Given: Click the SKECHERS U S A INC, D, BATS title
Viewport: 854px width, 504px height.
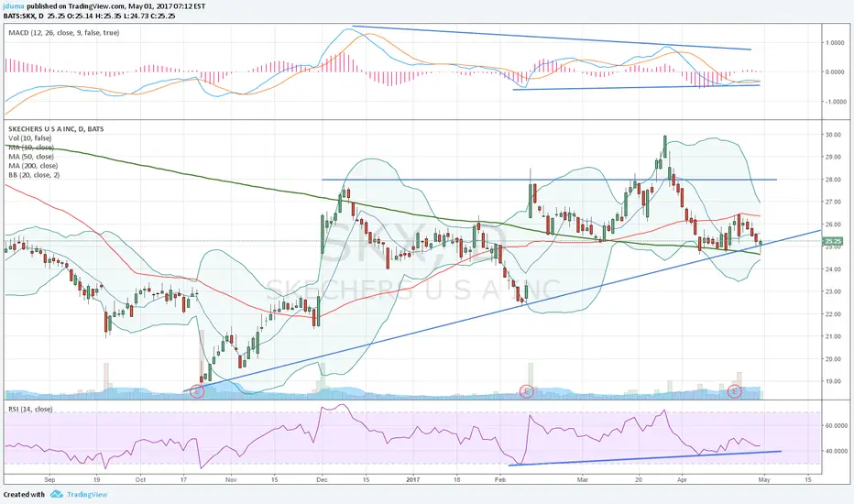Looking at the screenshot, I should (56, 129).
